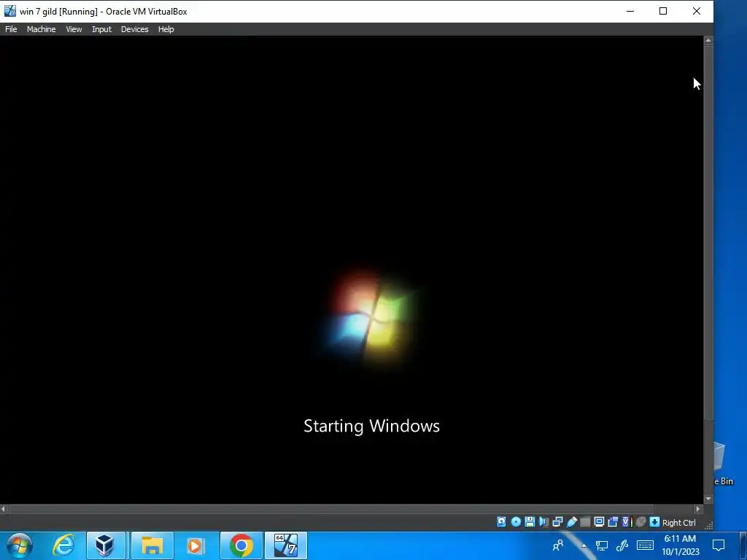The image size is (747, 560).
Task: Click the Right Ctrl host key label
Action: click(679, 522)
